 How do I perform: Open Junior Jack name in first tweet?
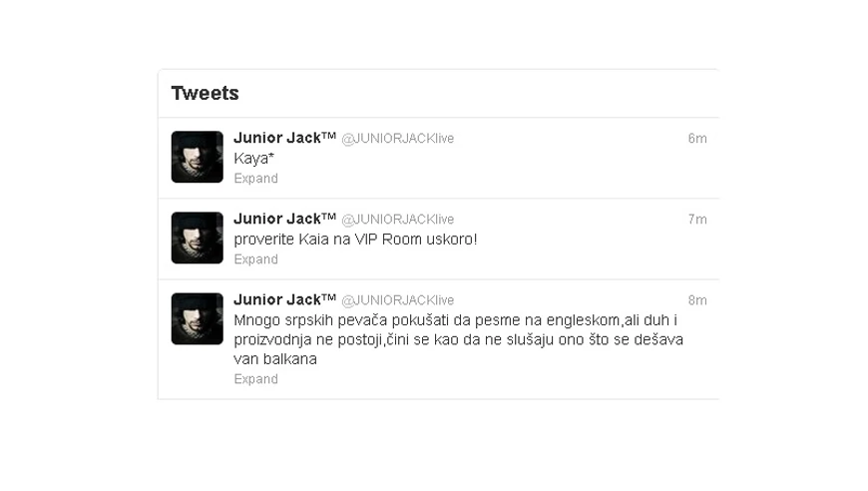pos(284,138)
